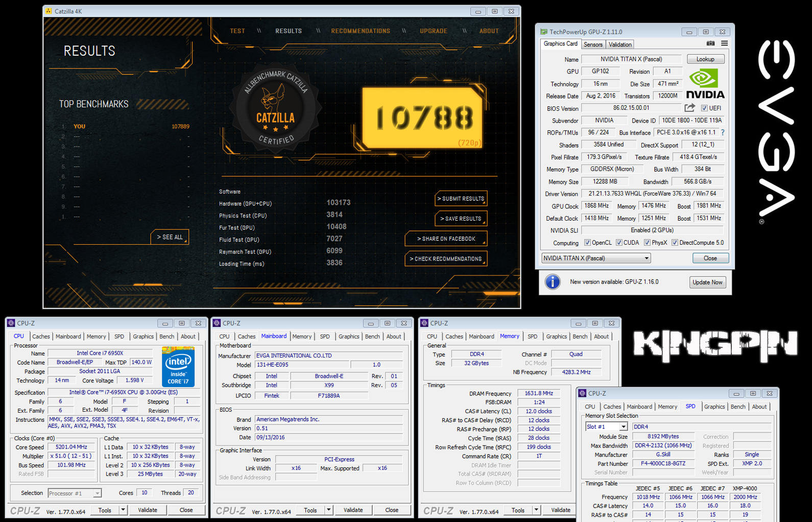This screenshot has width=812, height=522.
Task: Click Close in the CPU-Z Mainboard window
Action: (x=392, y=510)
